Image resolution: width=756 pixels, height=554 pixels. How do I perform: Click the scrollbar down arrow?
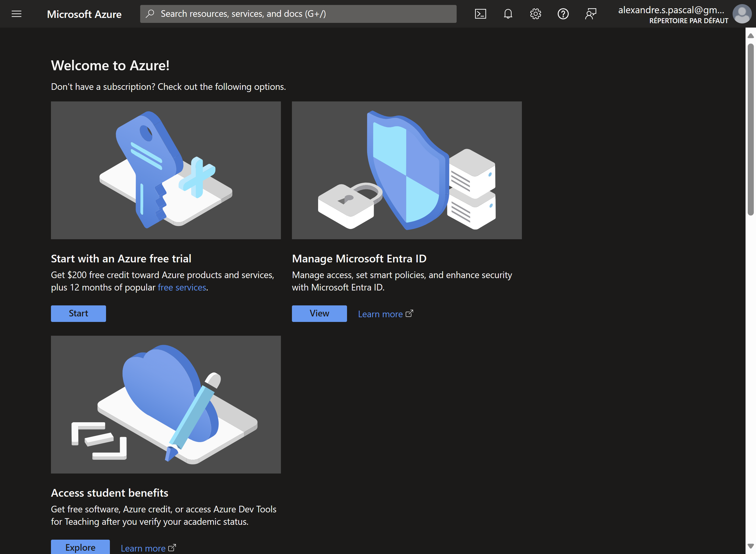tap(751, 546)
